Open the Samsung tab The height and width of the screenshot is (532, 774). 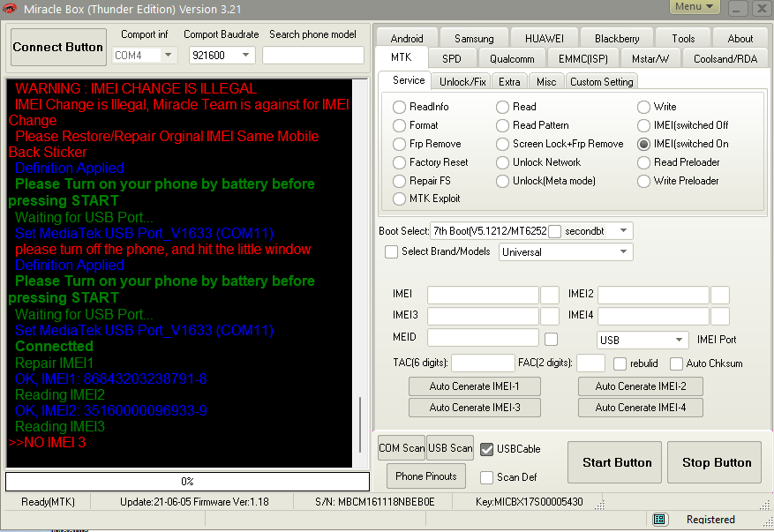pos(474,39)
